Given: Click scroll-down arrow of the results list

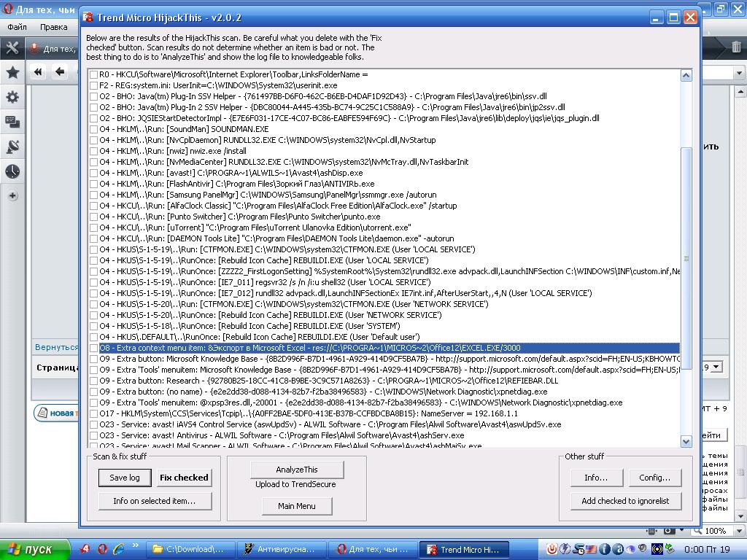Looking at the screenshot, I should 686,441.
